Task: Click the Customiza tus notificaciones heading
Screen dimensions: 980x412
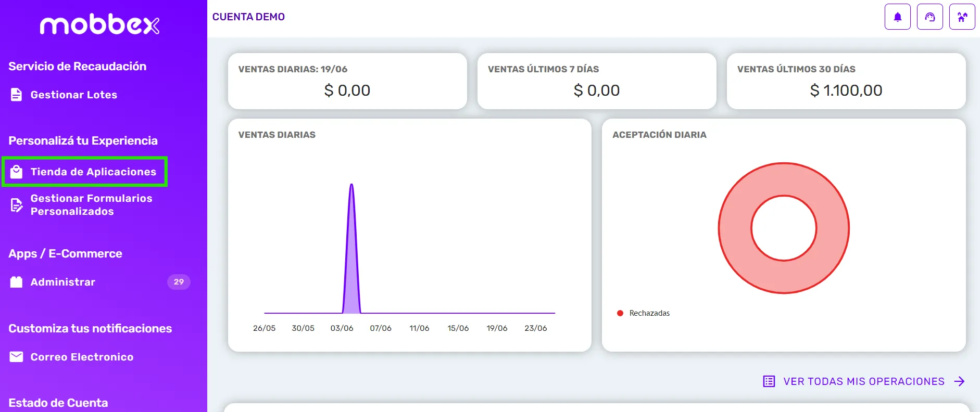Action: click(x=90, y=328)
